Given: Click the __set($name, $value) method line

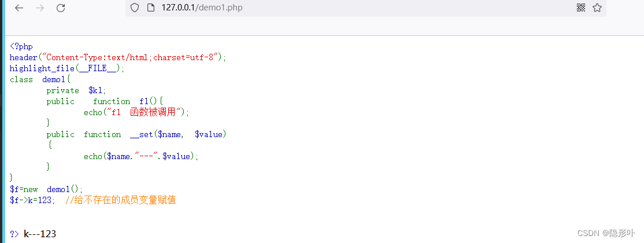Looking at the screenshot, I should (x=136, y=134).
